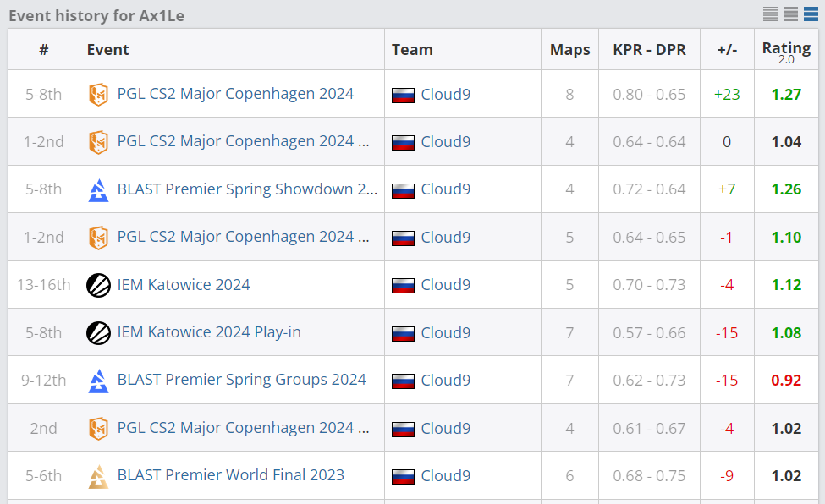The width and height of the screenshot is (825, 504).
Task: Click the PGL logo in the 5-8th row
Action: point(98,95)
